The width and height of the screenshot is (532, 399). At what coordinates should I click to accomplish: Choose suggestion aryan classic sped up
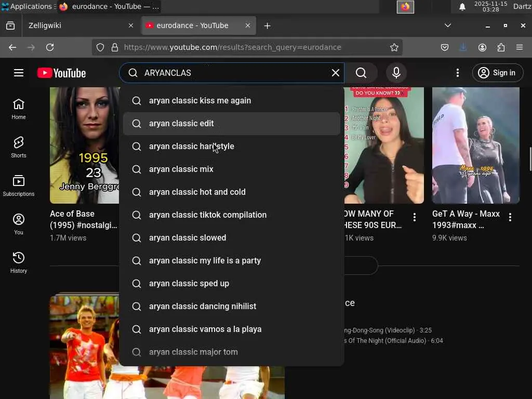tap(231, 283)
